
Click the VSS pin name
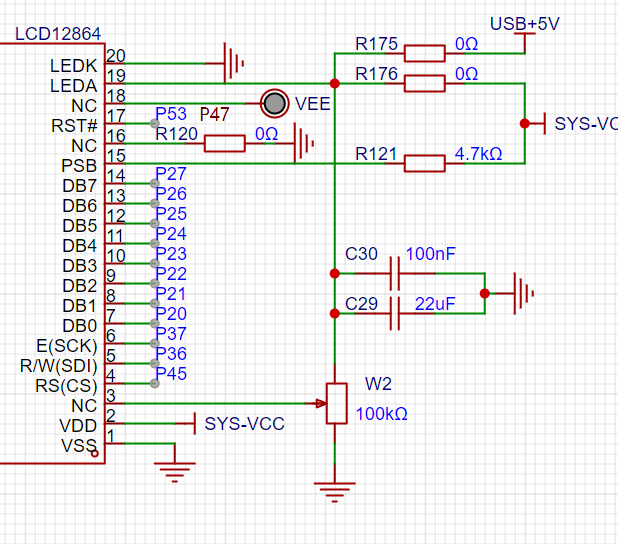[x=79, y=446]
